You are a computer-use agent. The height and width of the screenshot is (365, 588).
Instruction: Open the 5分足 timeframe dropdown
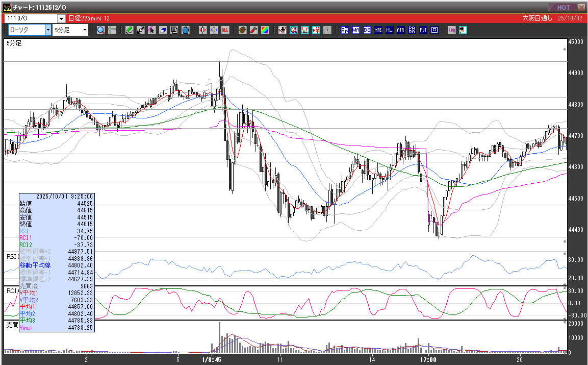(85, 30)
